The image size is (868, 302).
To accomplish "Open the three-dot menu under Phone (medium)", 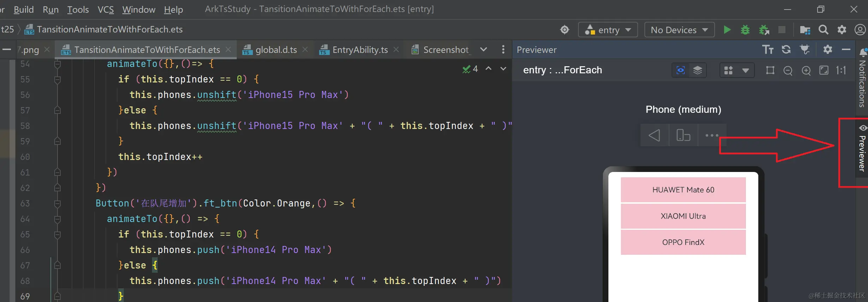I will tap(712, 135).
